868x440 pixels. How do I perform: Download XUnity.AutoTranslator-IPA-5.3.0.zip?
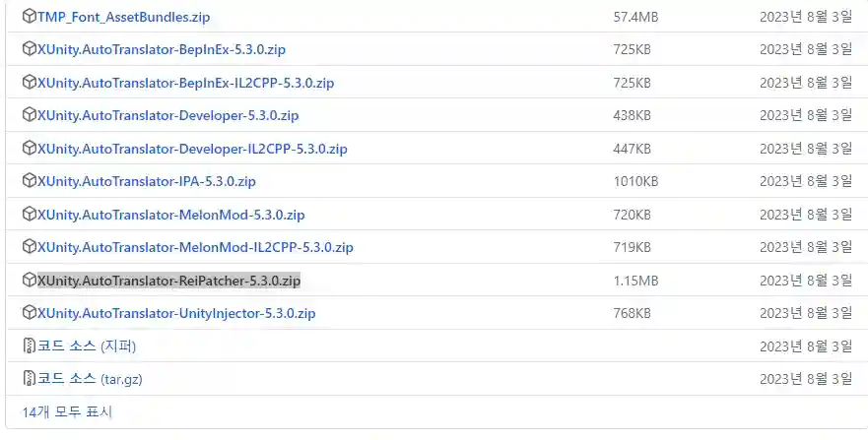tap(146, 181)
